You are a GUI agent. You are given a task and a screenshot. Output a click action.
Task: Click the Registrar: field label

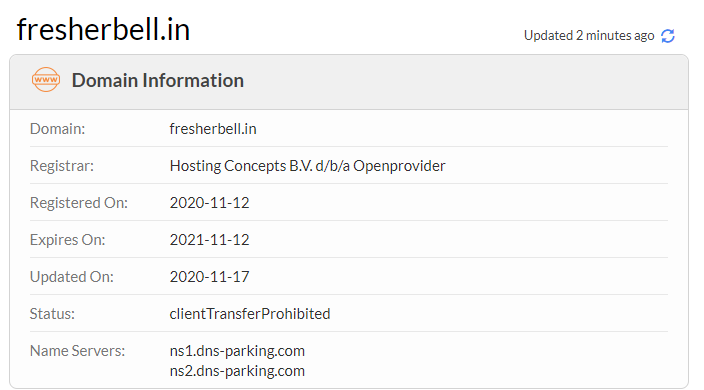(x=62, y=166)
